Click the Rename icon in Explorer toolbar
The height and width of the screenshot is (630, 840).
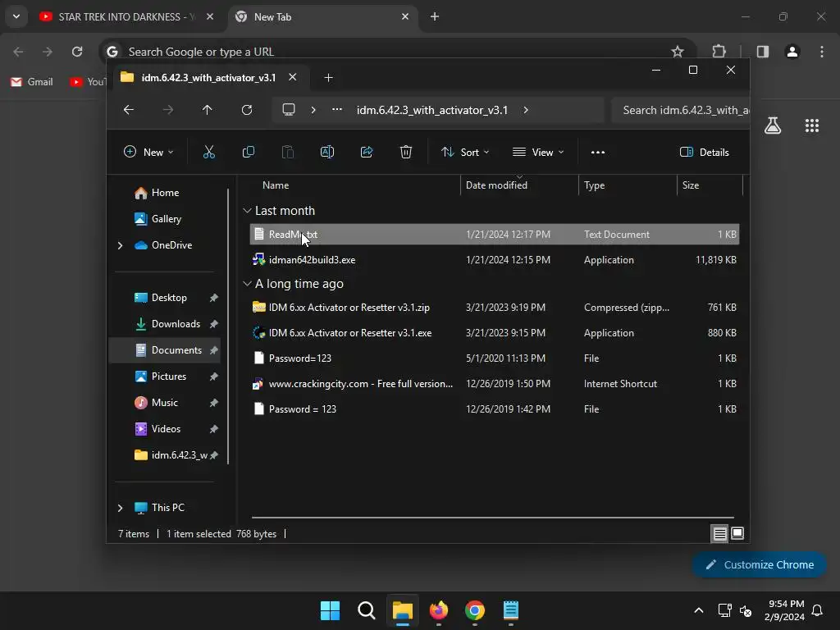[x=327, y=152]
